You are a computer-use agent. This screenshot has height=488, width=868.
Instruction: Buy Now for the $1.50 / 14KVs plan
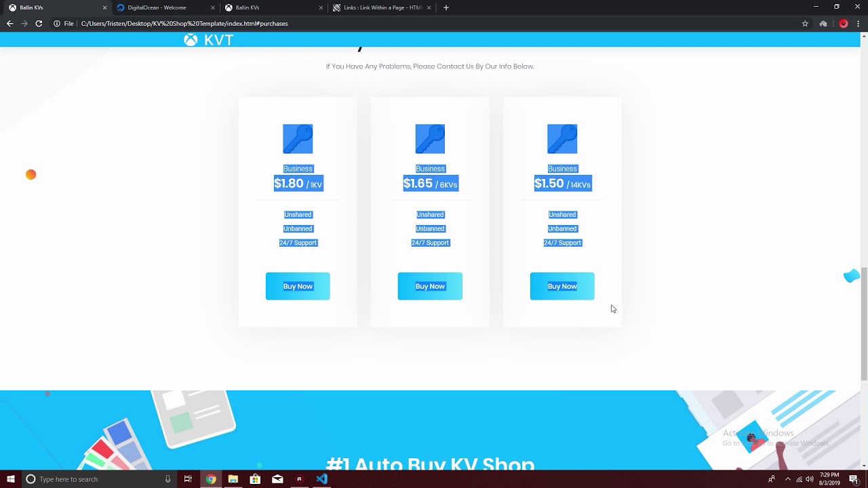(x=562, y=286)
